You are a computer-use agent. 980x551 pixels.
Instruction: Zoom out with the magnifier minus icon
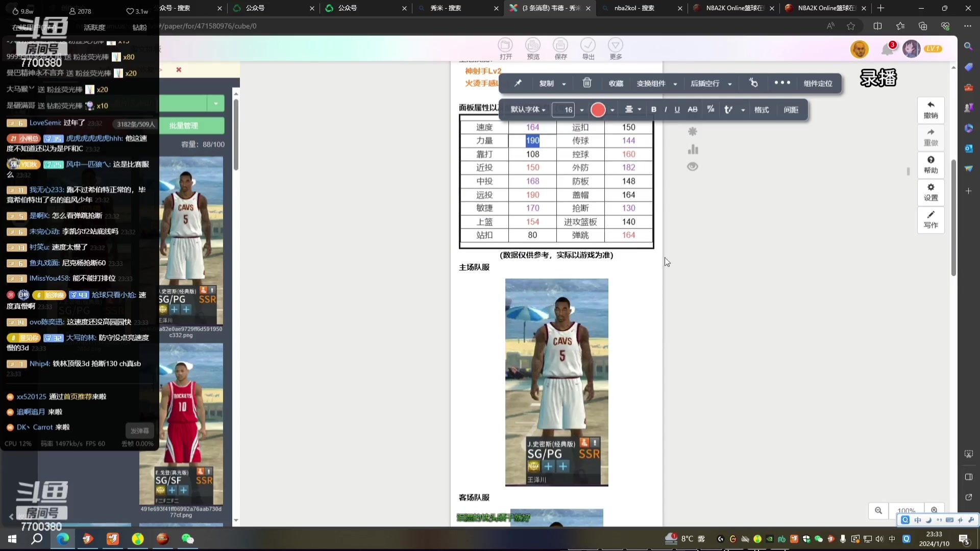tap(878, 510)
